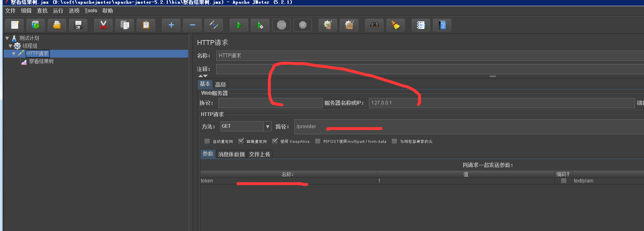Screen dimensions: 644x231
Task: Open the Tools menu
Action: point(91,11)
